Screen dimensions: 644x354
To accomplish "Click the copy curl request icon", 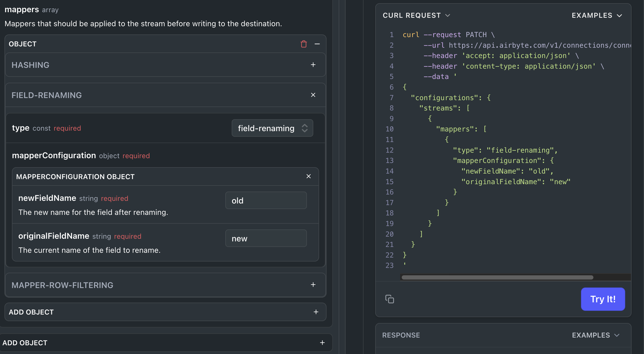I will [389, 299].
